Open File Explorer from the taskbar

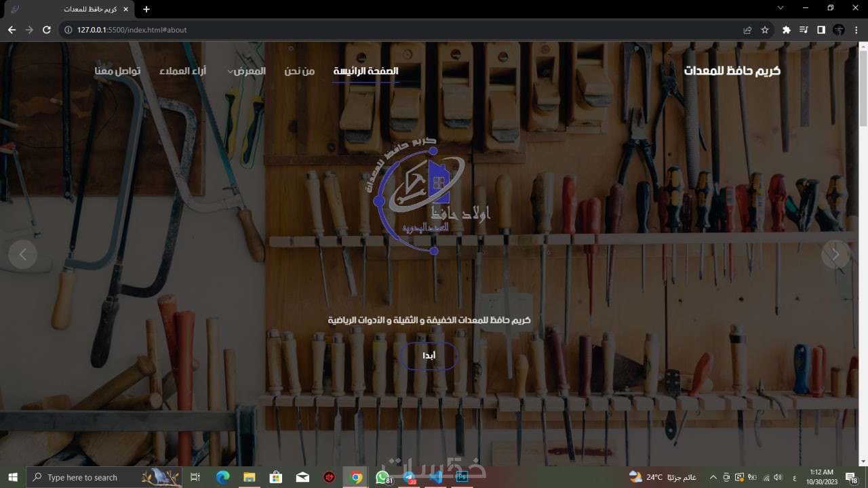[249, 477]
